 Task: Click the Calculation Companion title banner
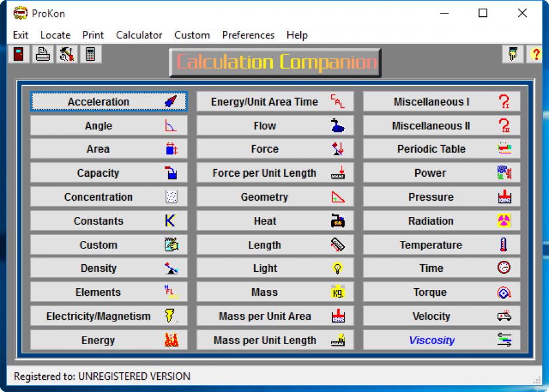[x=275, y=62]
